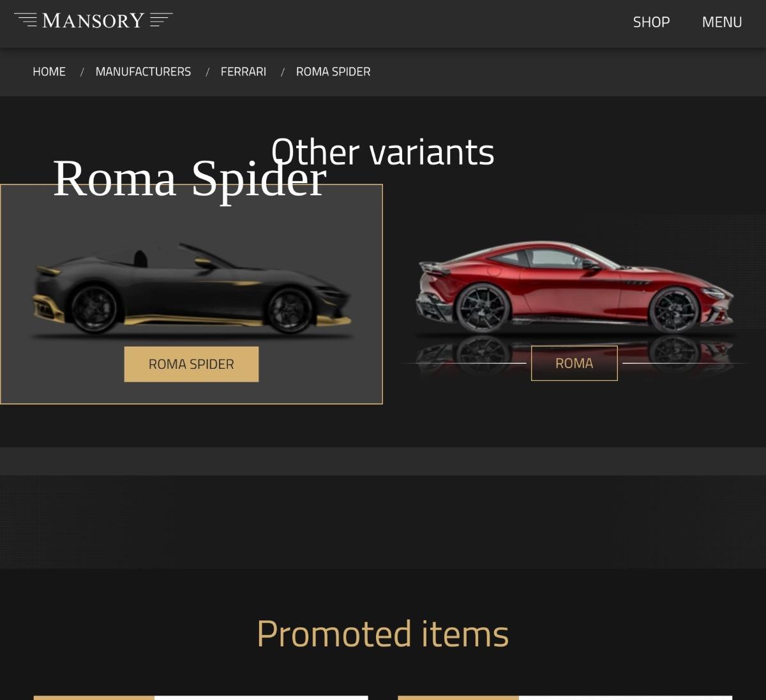Click the right wing lines of Mansory logo
766x700 pixels.
click(x=161, y=20)
